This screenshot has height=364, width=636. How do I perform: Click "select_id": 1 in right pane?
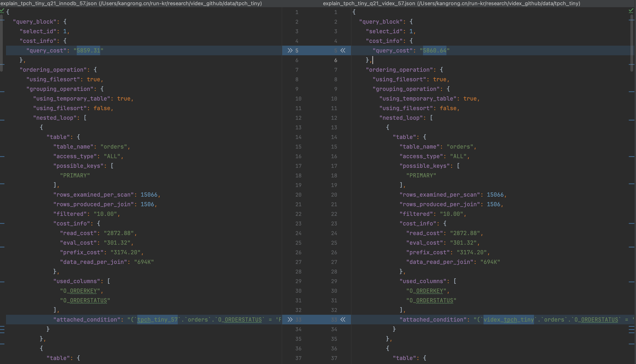pyautogui.click(x=391, y=31)
